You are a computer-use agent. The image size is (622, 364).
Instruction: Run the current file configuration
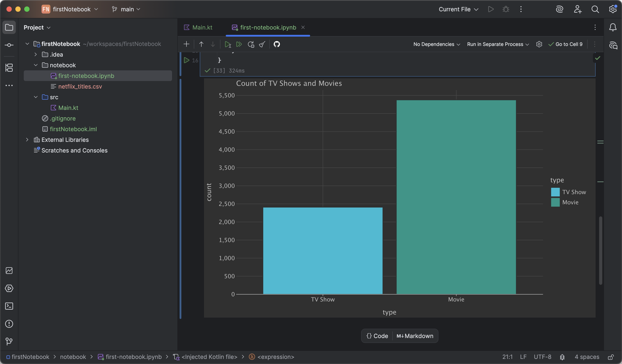[491, 9]
